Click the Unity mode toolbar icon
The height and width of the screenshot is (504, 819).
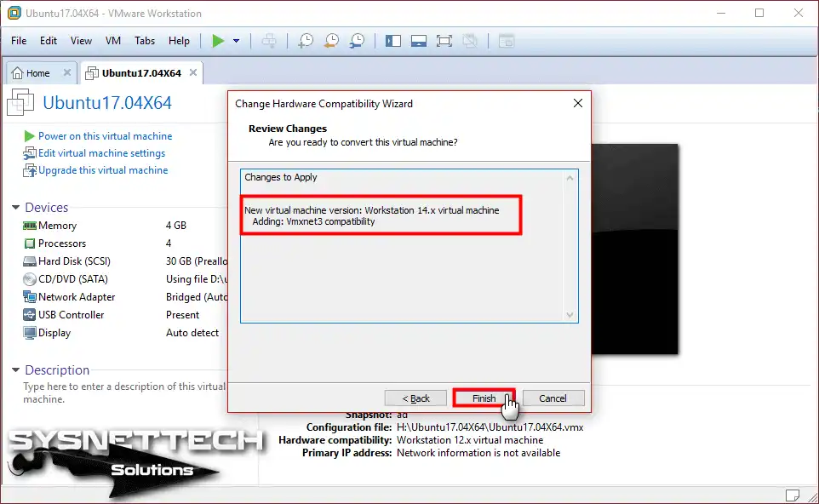tap(470, 41)
